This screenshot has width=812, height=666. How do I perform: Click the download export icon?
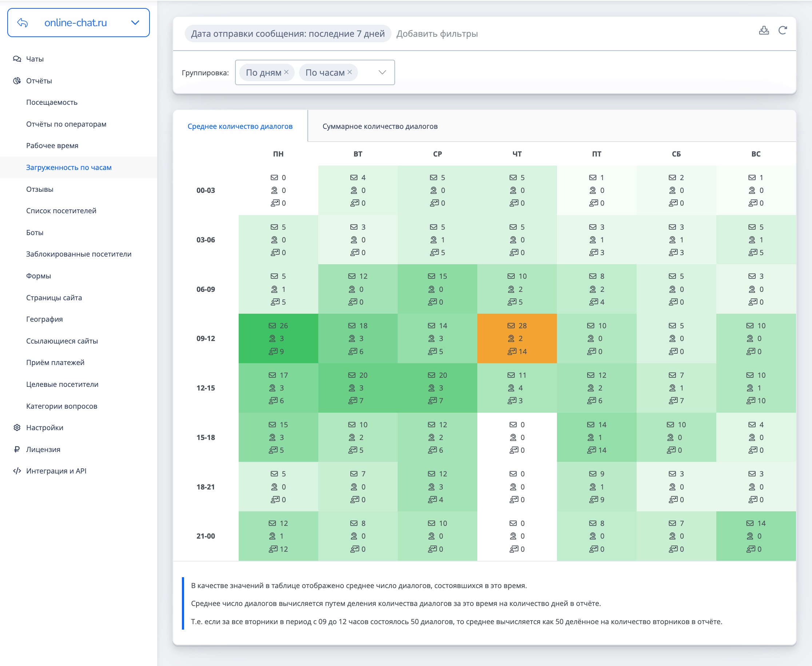[764, 30]
